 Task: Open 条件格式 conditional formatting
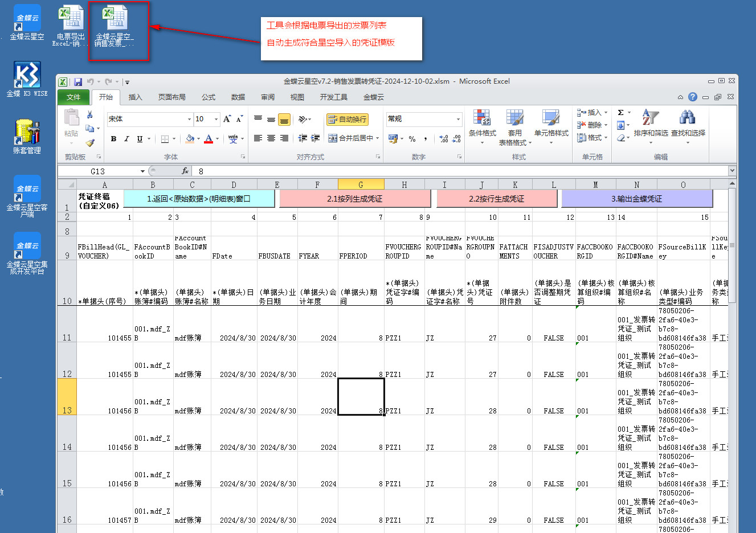[x=482, y=126]
